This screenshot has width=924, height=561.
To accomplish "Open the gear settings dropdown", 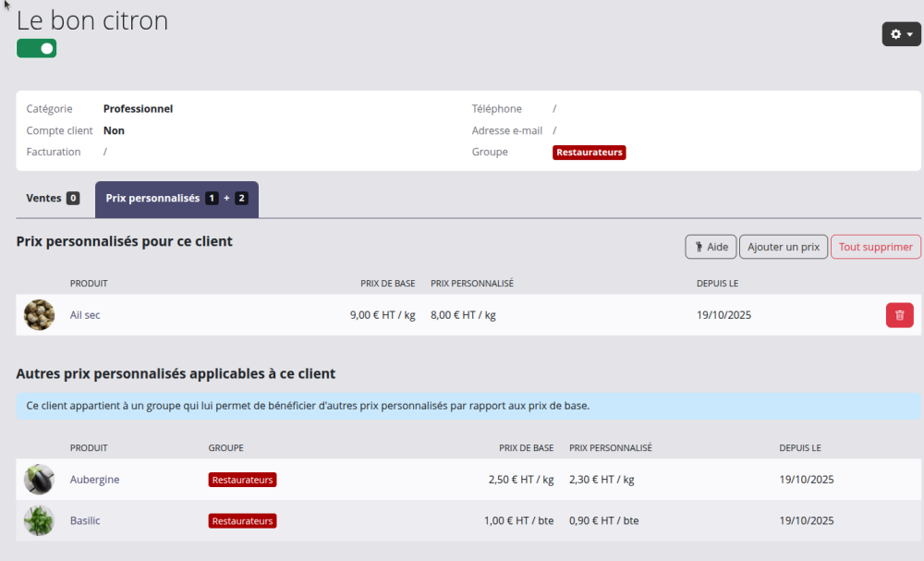I will tap(901, 34).
